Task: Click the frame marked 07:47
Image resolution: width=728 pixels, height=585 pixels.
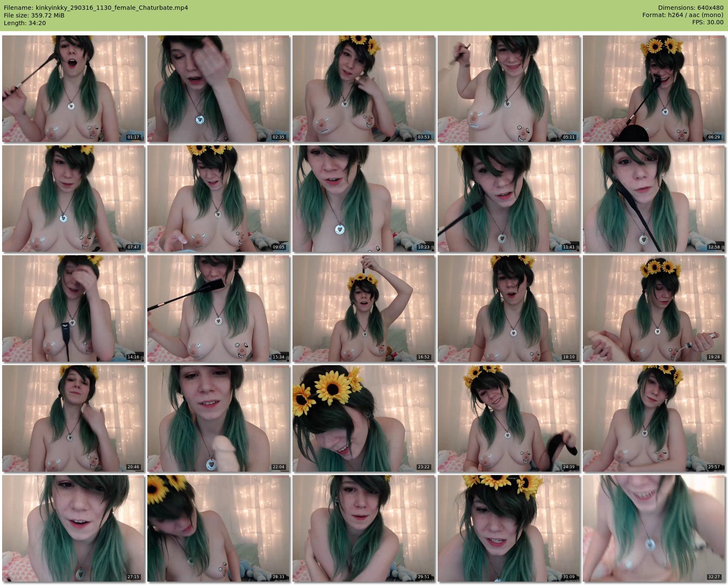Action: 73,199
